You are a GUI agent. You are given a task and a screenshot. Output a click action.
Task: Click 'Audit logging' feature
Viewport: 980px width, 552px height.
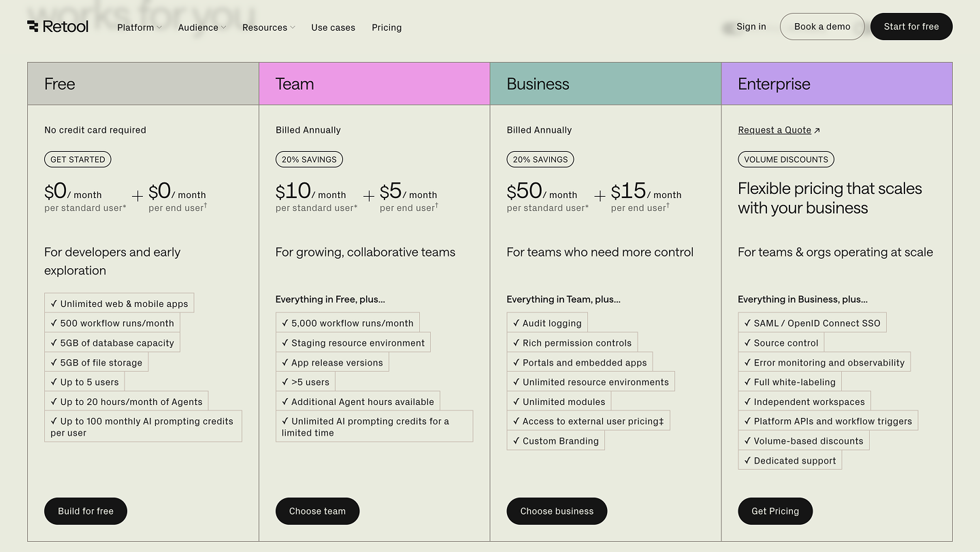547,323
